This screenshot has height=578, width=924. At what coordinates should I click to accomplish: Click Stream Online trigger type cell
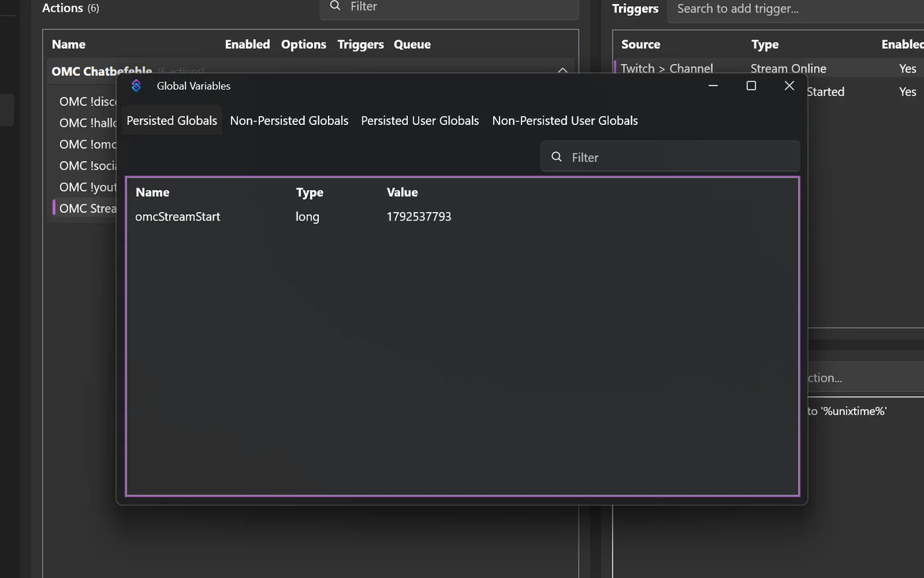pyautogui.click(x=788, y=69)
